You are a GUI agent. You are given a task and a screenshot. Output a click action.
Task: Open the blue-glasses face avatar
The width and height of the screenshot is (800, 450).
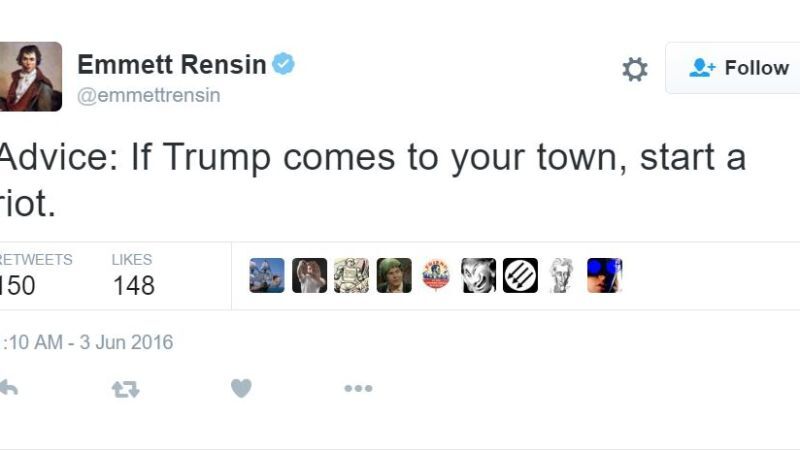(604, 275)
